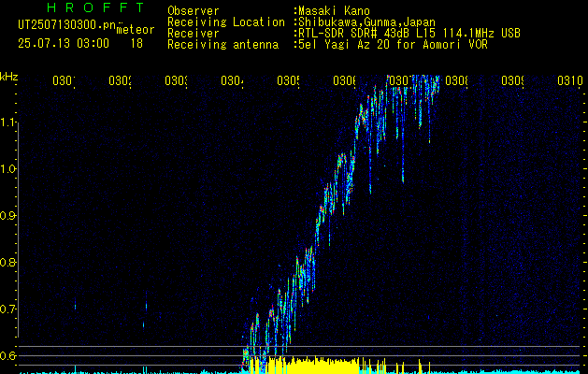Click the 0302 time marker
Image resolution: width=588 pixels, height=374 pixels.
coord(120,81)
